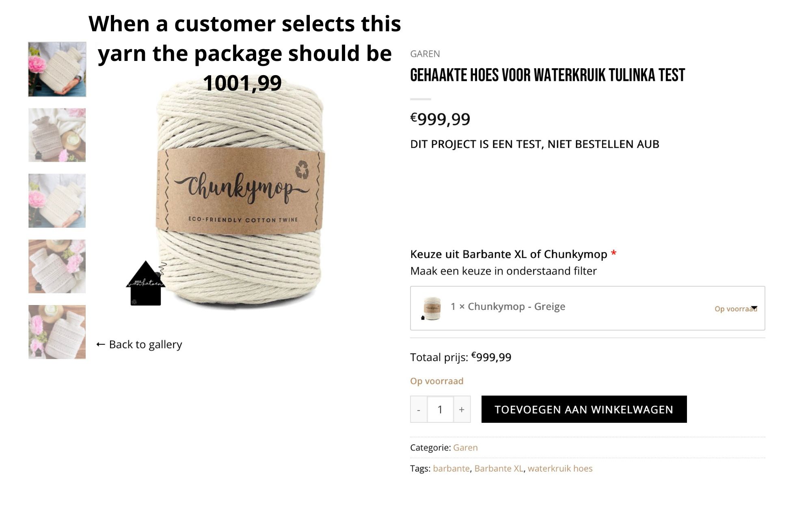Image resolution: width=812 pixels, height=528 pixels.
Task: Click the Garen link beside Categorie
Action: click(465, 448)
